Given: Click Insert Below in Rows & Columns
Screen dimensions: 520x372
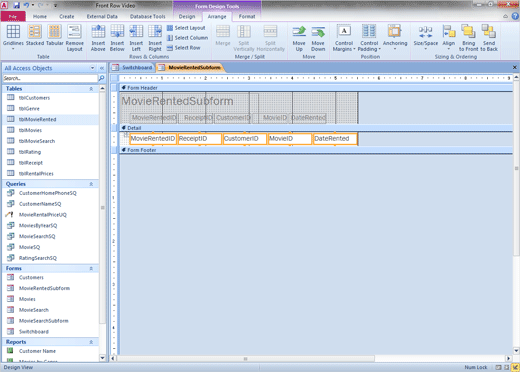Looking at the screenshot, I should [x=117, y=38].
